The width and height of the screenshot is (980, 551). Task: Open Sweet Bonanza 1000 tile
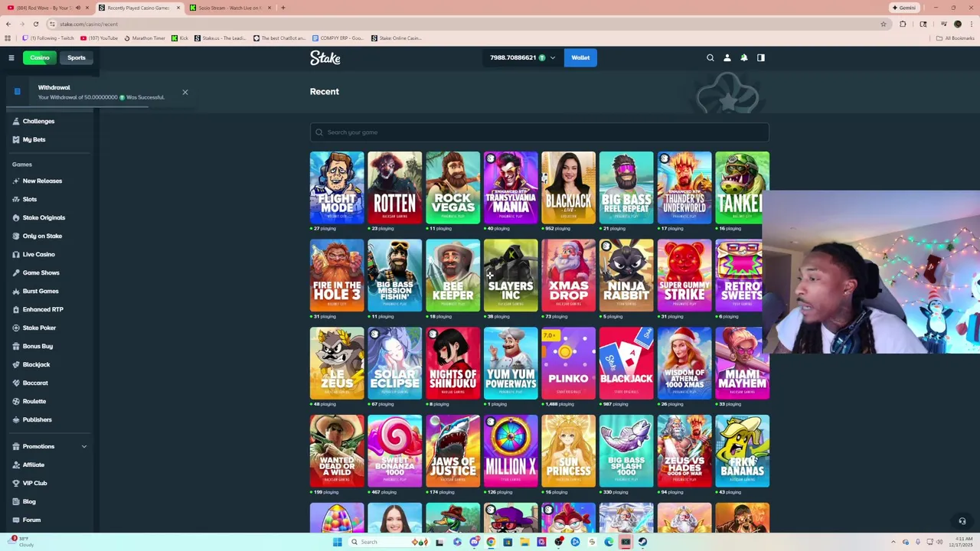[x=394, y=452]
